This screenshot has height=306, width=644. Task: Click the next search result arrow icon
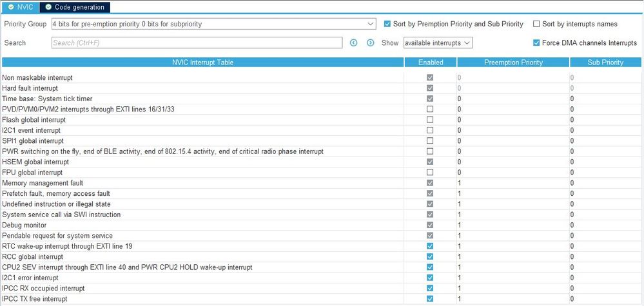pos(370,43)
